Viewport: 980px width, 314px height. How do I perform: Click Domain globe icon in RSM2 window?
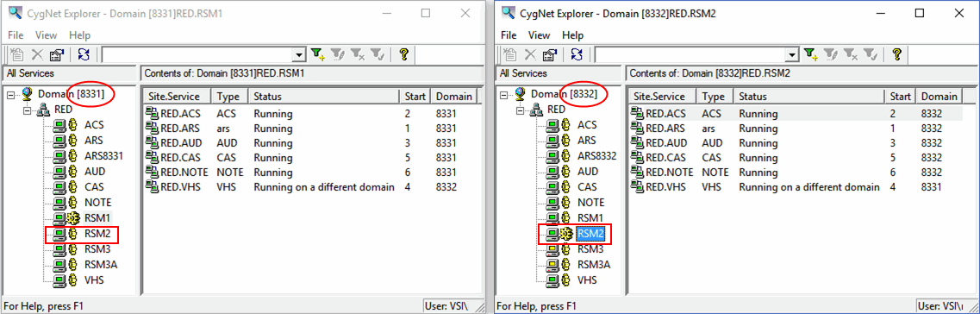point(520,95)
